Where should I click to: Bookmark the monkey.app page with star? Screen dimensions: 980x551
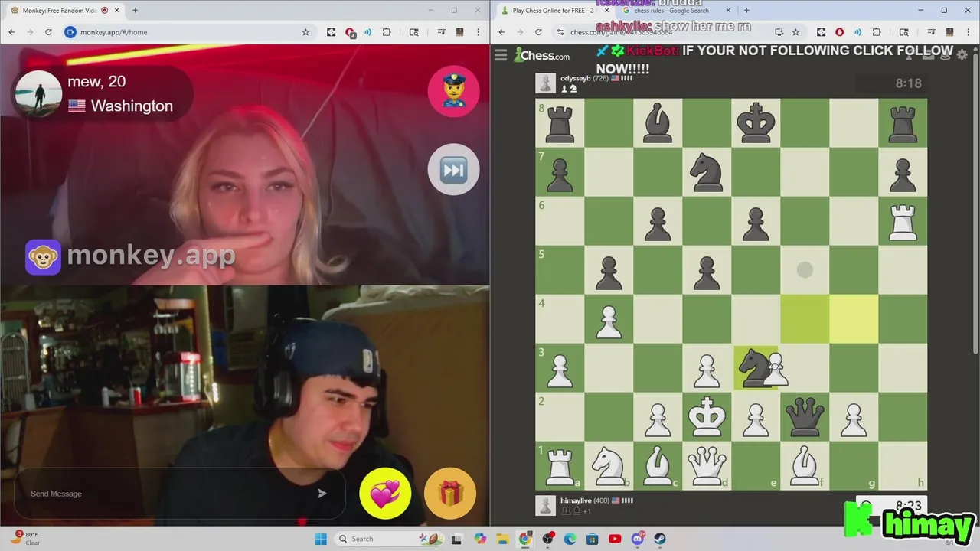click(x=305, y=32)
